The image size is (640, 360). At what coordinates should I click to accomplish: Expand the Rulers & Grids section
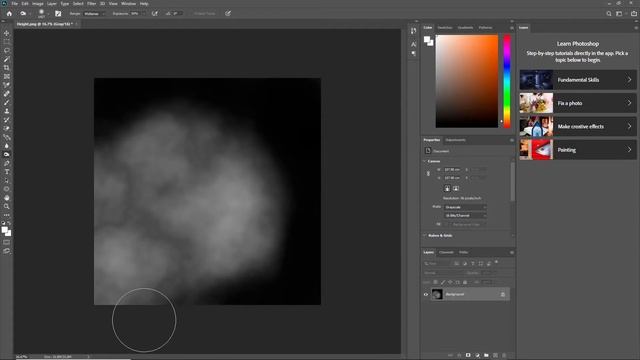pos(424,236)
